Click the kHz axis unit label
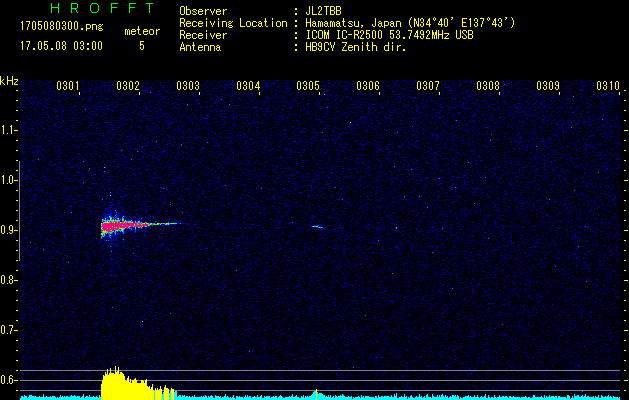This screenshot has height=400, width=629. pyautogui.click(x=9, y=80)
